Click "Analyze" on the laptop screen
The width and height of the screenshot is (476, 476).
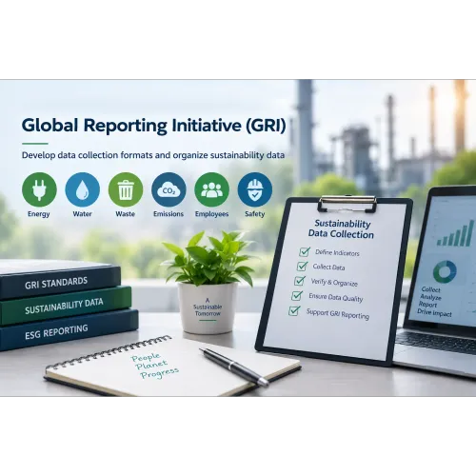pyautogui.click(x=430, y=297)
